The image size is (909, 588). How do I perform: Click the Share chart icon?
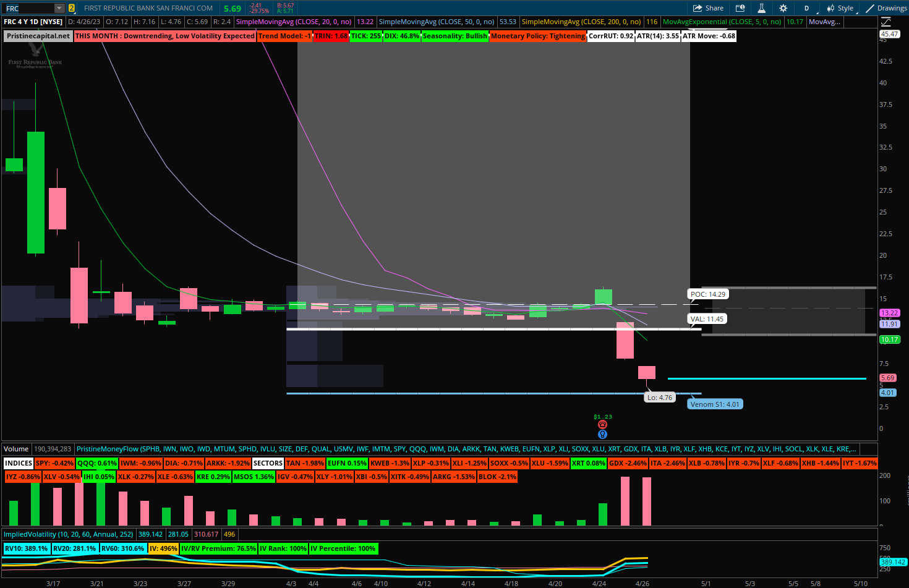click(x=709, y=8)
